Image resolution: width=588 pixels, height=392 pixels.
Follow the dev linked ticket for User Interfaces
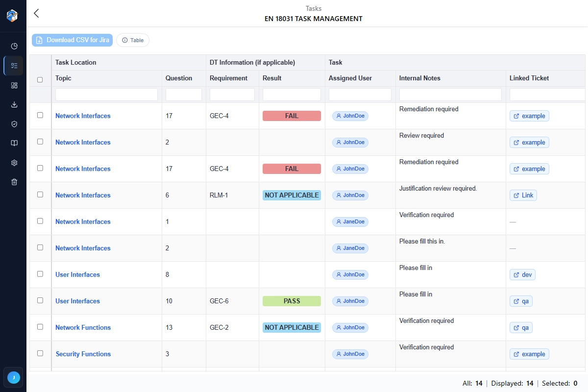tap(522, 274)
